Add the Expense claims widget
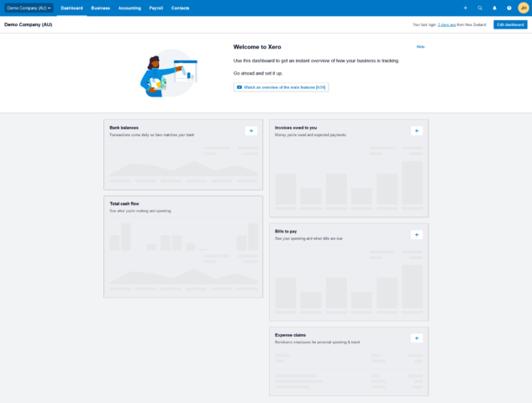Viewport: 532px width, 403px height. [417, 338]
